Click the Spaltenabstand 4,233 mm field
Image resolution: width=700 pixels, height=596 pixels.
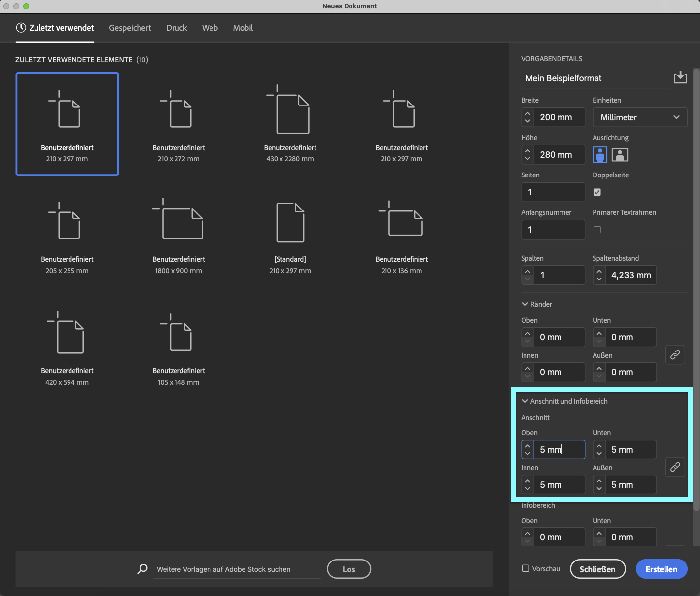631,275
